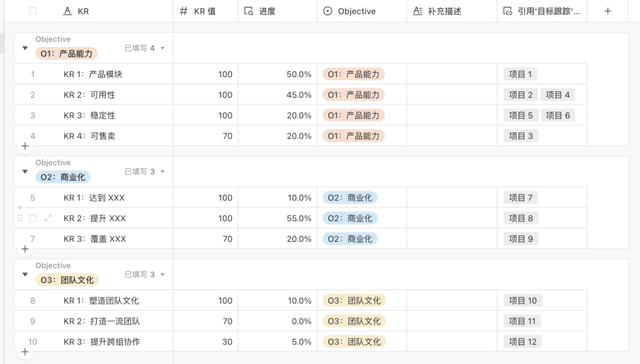Click KR 值 30 in 提升跨组协作 row
This screenshot has width=640, height=364.
click(227, 342)
